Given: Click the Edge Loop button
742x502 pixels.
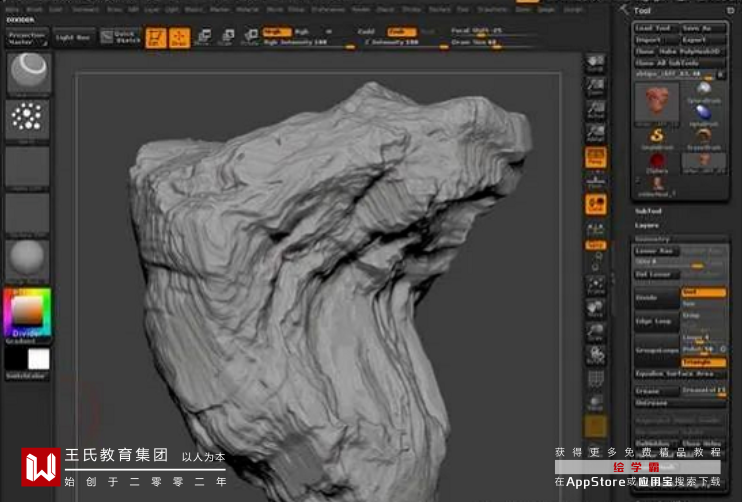Looking at the screenshot, I should tap(656, 321).
